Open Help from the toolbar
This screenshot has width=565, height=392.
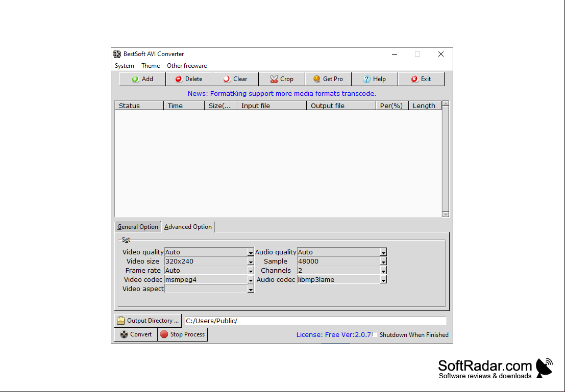375,79
